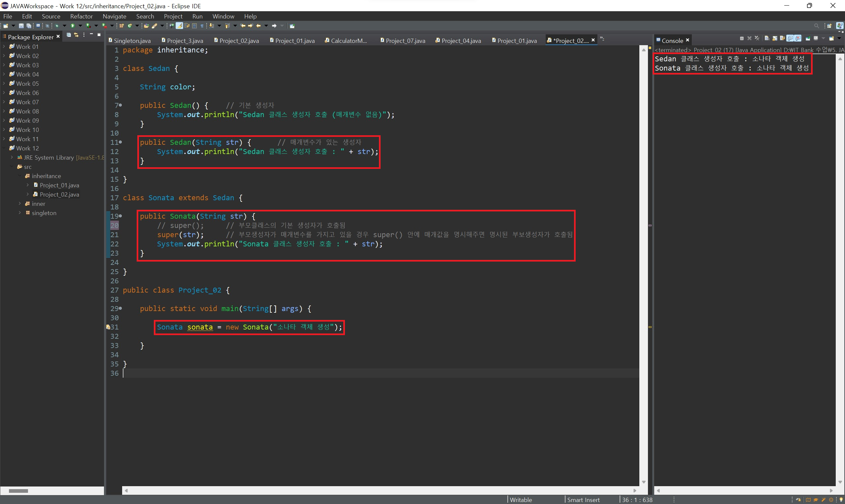The image size is (845, 504).
Task: Open the Refactor menu
Action: [x=81, y=16]
